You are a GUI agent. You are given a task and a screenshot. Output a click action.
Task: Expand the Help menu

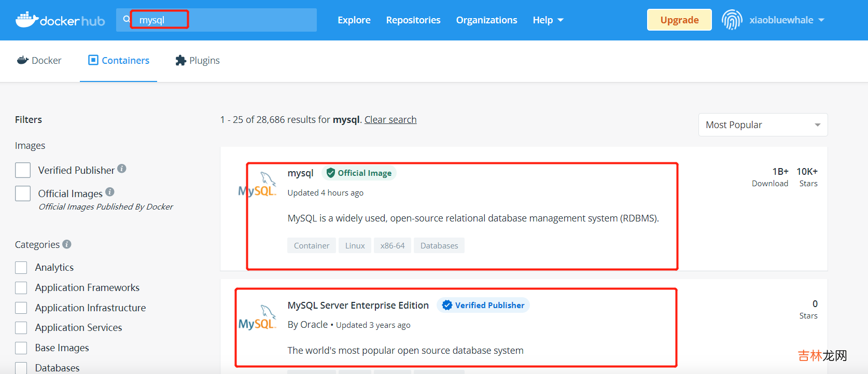coord(548,20)
